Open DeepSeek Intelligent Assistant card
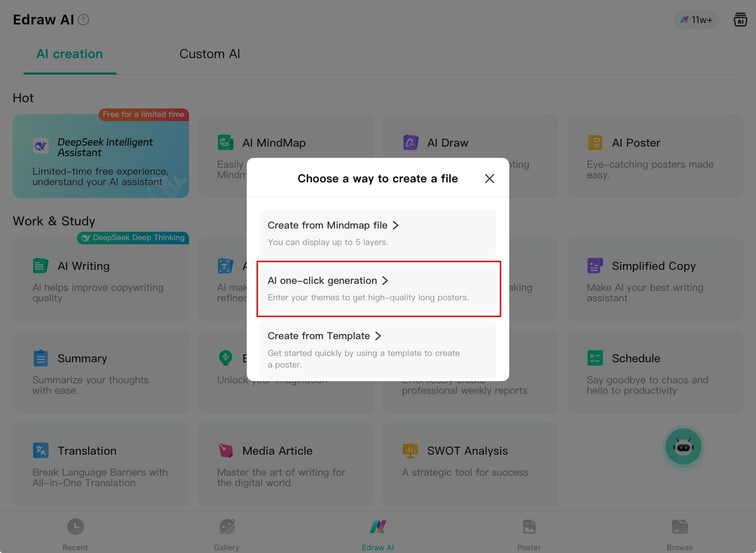Image resolution: width=756 pixels, height=553 pixels. (101, 156)
